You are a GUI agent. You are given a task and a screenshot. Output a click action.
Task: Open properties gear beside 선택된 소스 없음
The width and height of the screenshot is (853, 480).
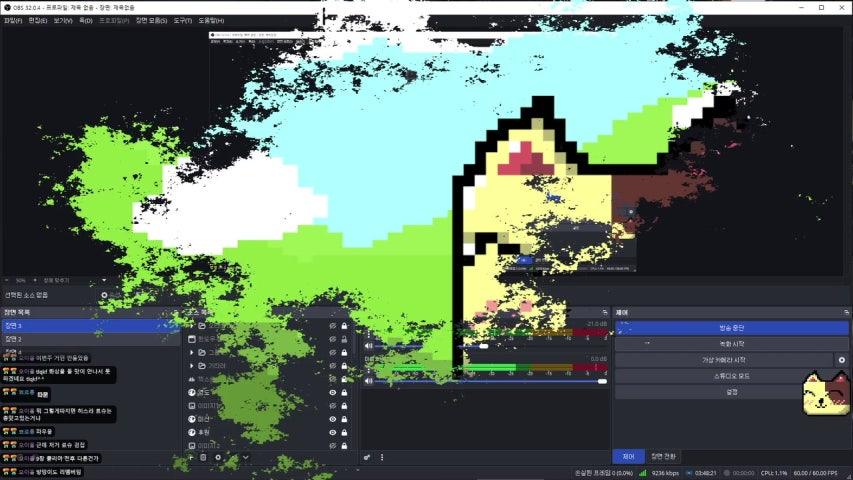(x=104, y=295)
